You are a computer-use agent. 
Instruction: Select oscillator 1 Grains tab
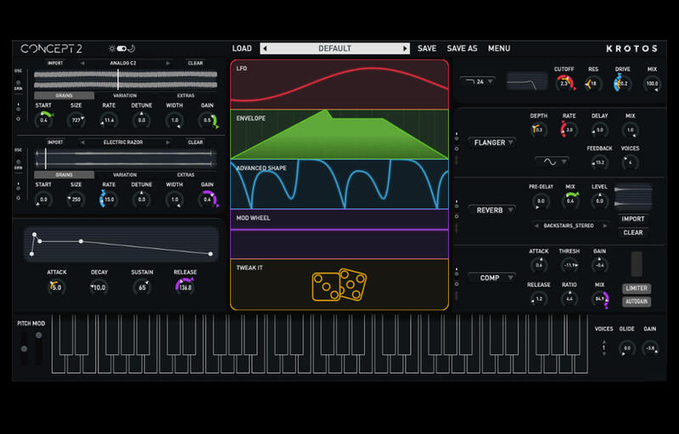click(64, 96)
